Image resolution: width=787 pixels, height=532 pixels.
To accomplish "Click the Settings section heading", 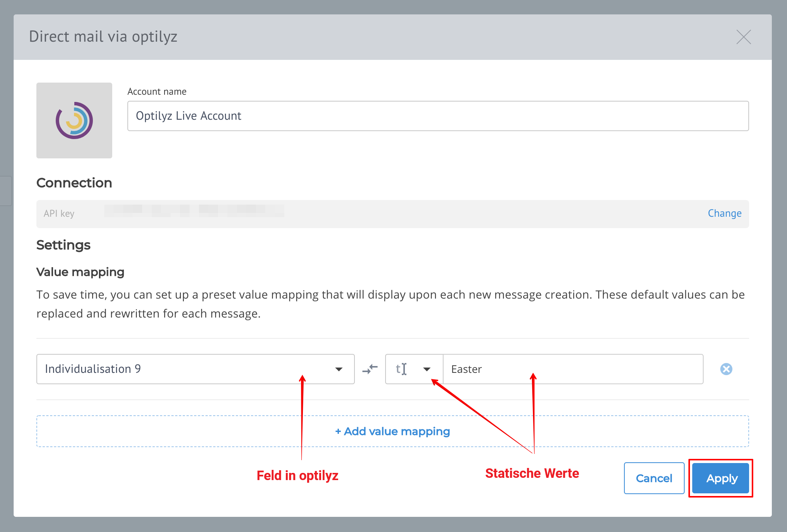I will point(63,245).
